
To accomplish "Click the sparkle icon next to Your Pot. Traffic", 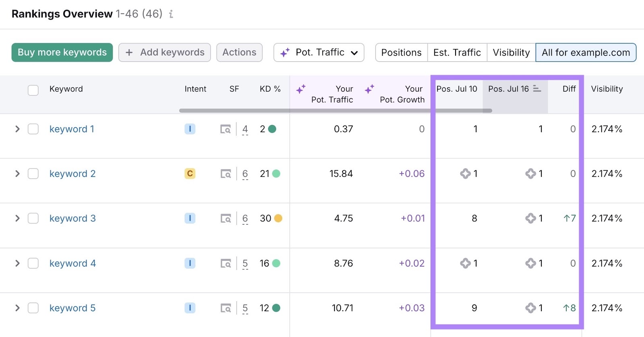I will coord(301,89).
